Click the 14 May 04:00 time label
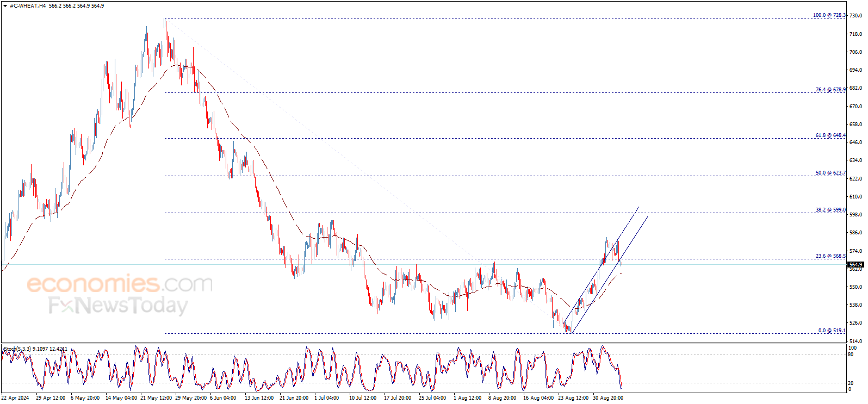Viewport: 868px width, 404px height. 121,398
